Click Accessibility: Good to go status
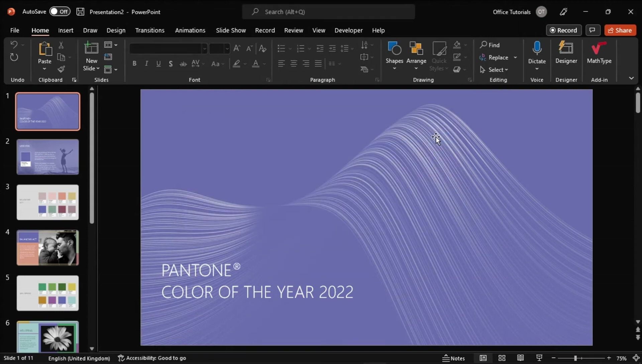Screen dimensions: 642x364 (x=152, y=358)
